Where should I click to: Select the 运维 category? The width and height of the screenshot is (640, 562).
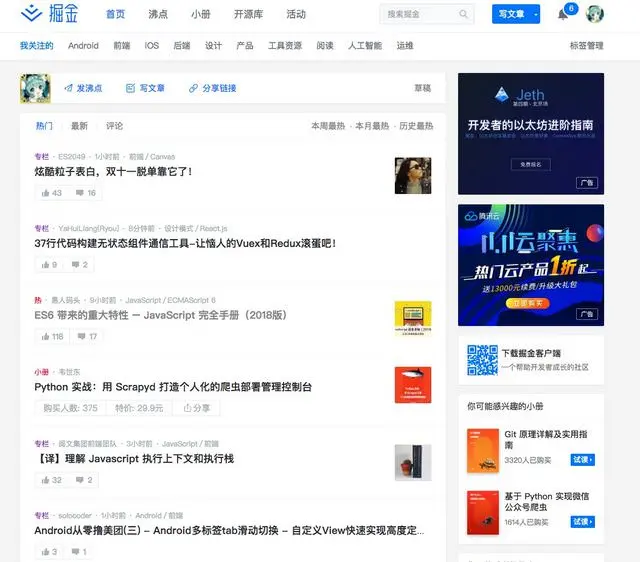[405, 46]
